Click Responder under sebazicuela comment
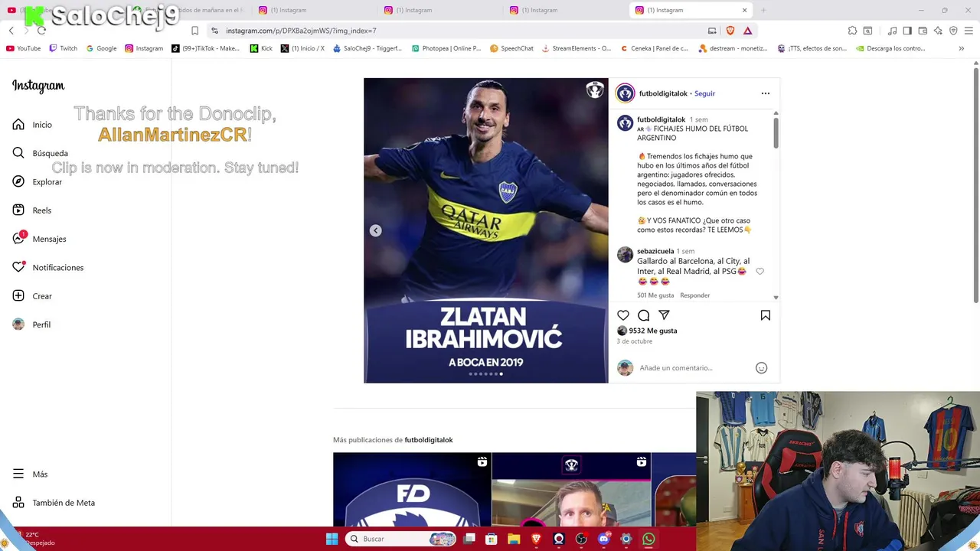 [695, 295]
